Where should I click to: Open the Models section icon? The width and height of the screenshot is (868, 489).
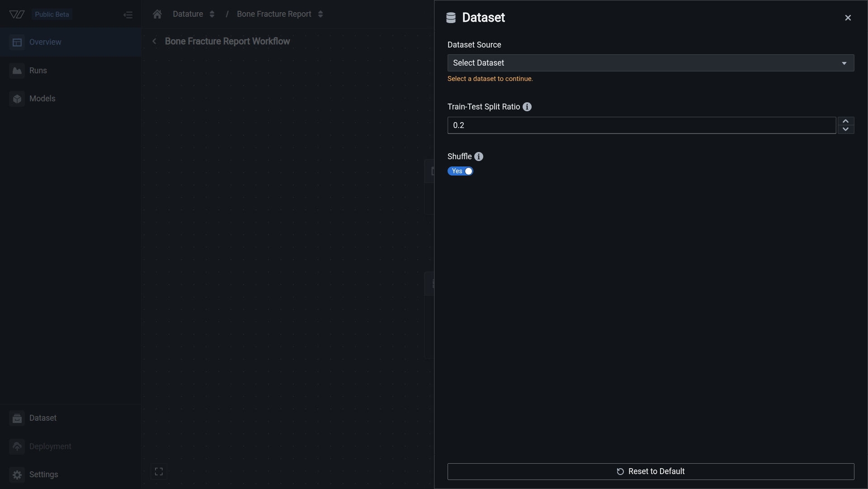tap(17, 99)
